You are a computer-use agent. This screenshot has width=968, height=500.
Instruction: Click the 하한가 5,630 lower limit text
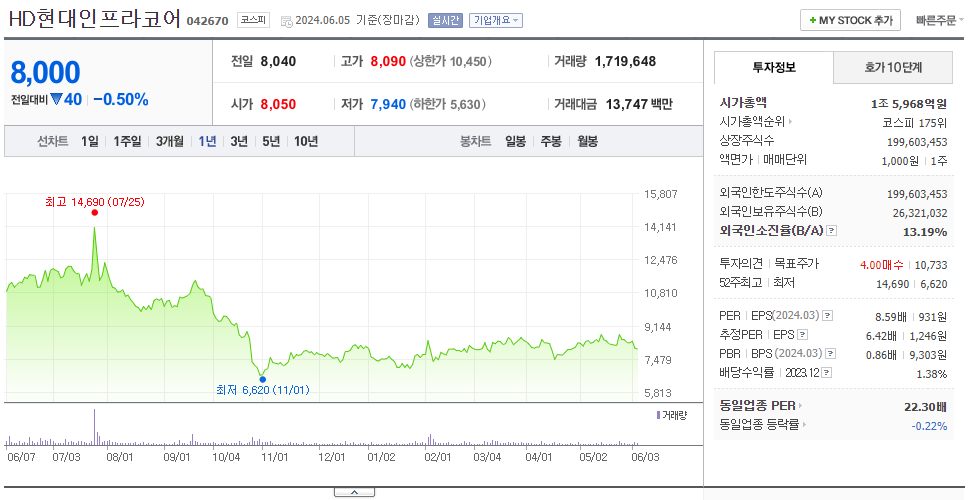(448, 104)
